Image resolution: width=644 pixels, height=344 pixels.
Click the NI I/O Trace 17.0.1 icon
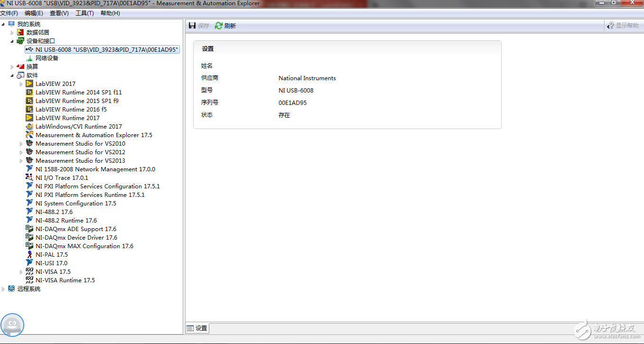[x=29, y=178]
